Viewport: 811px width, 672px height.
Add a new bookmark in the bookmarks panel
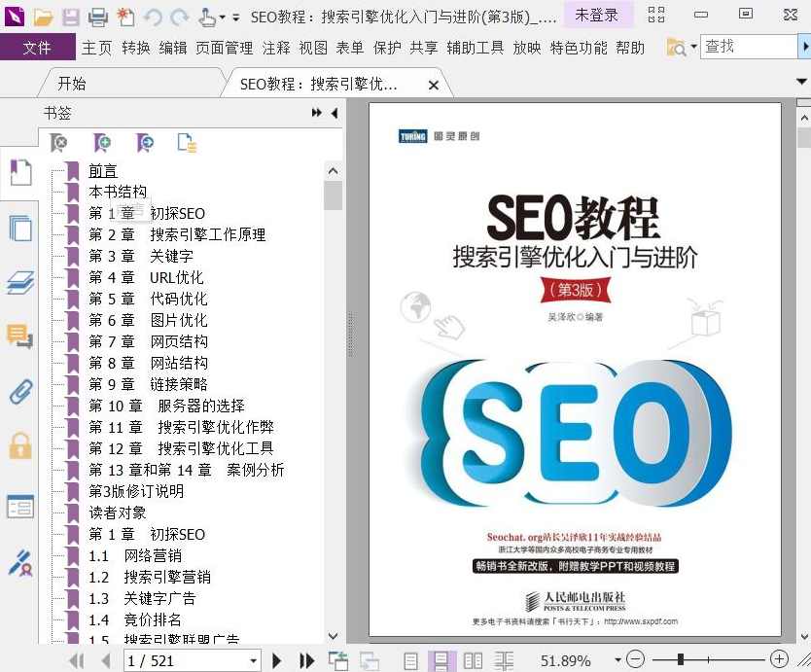click(102, 142)
